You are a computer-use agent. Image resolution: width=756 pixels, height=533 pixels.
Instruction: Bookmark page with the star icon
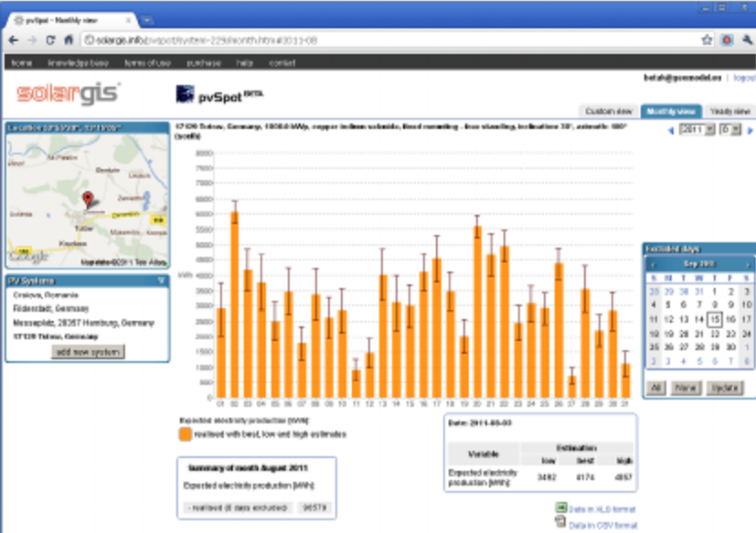tap(707, 40)
